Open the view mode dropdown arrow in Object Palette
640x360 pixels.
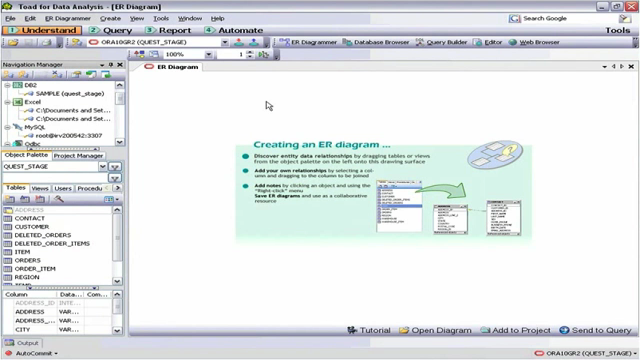pyautogui.click(x=117, y=199)
